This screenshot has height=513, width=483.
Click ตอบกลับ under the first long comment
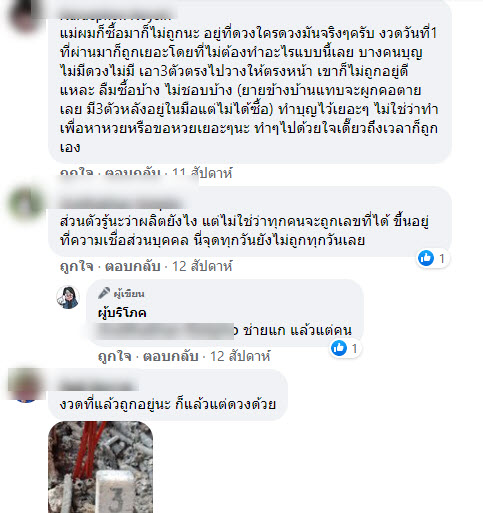tap(133, 173)
